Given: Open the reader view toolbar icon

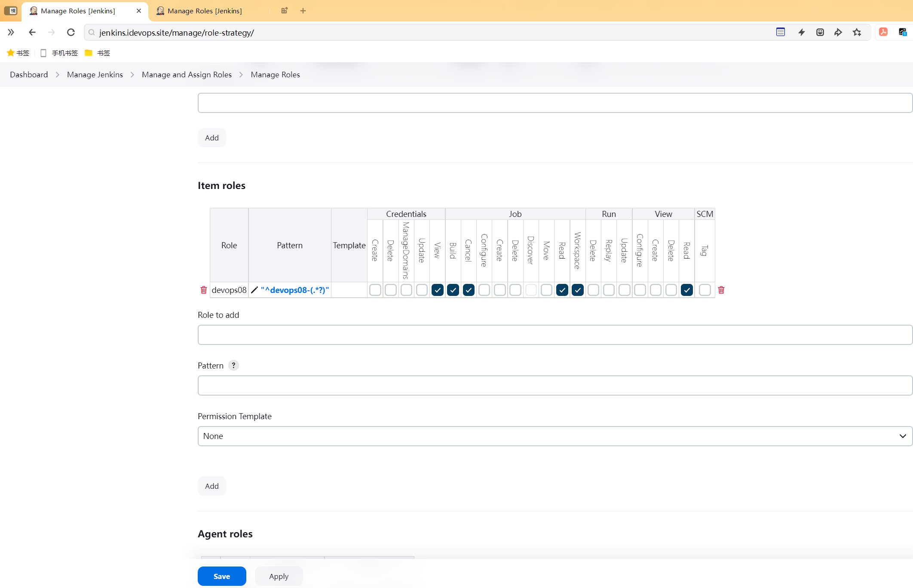Looking at the screenshot, I should [x=781, y=32].
